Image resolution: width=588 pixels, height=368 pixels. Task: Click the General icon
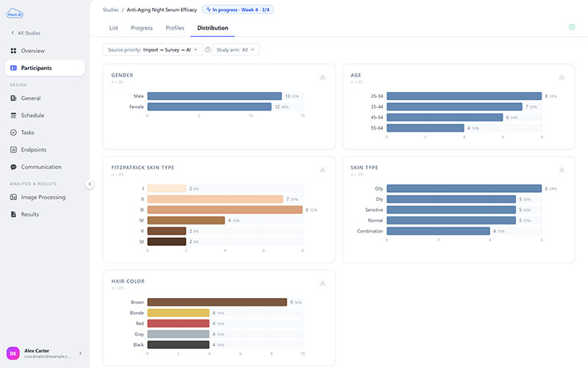[13, 98]
